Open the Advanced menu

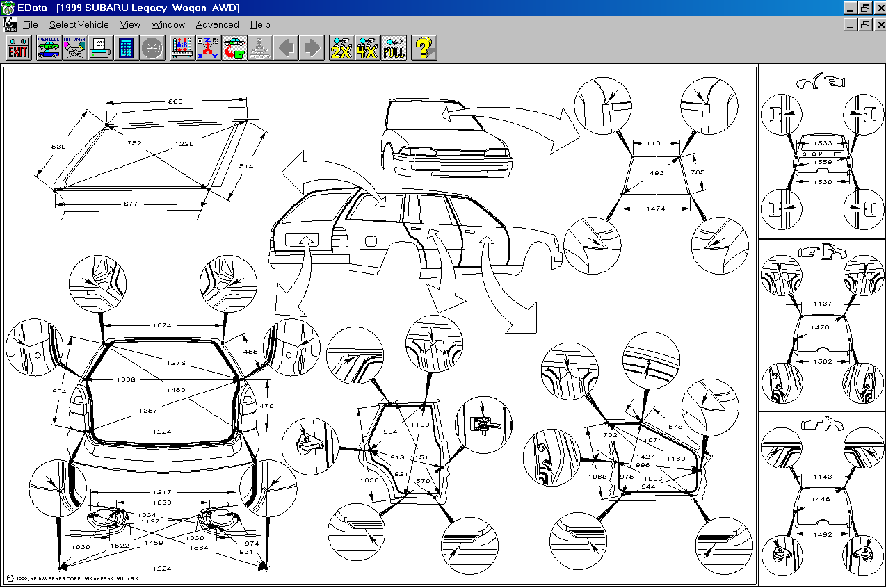[217, 24]
